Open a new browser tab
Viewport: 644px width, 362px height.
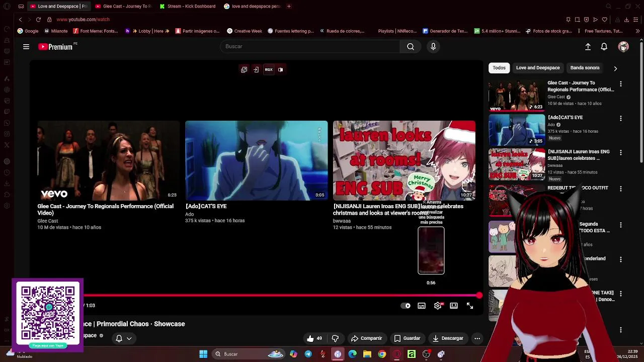[x=289, y=6]
